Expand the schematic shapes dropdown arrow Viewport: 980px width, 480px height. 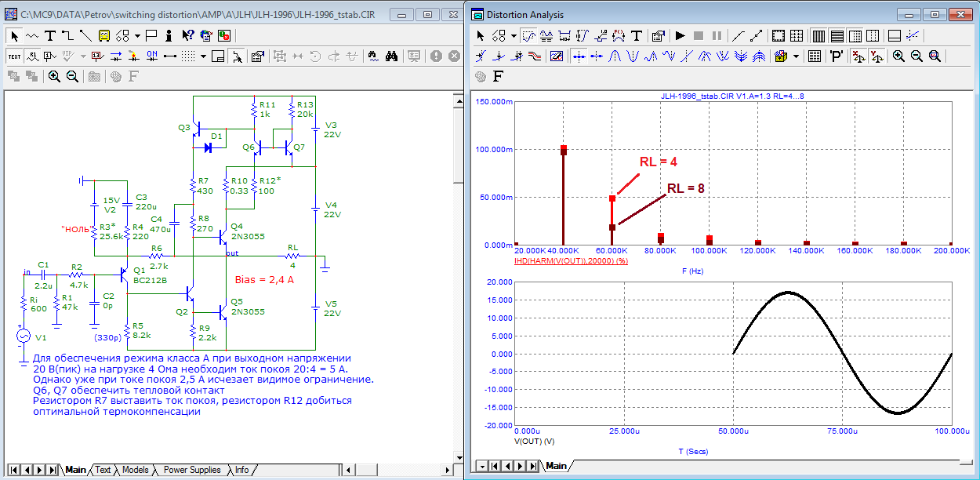[x=137, y=35]
